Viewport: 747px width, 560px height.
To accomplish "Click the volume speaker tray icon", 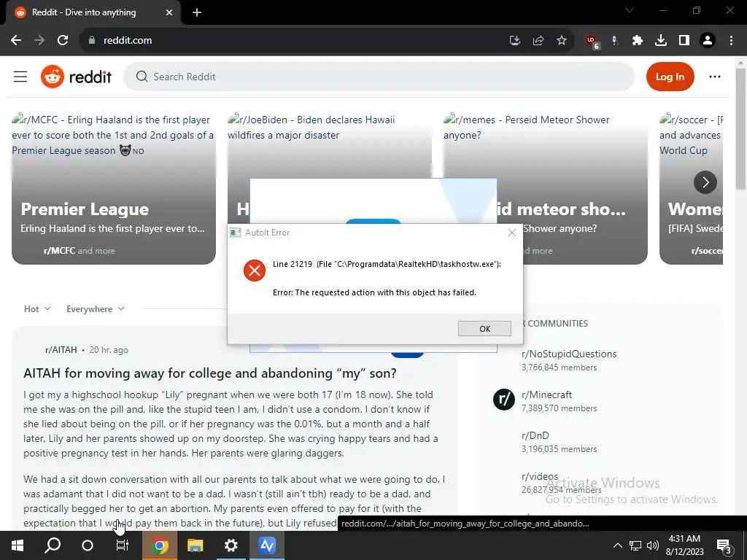I will (x=653, y=545).
